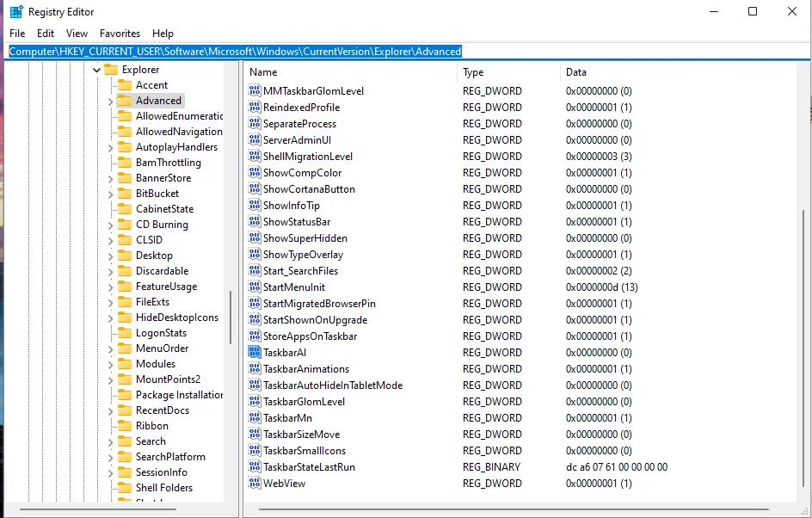Click the values pane horizontal scrollbar
The width and height of the screenshot is (812, 518).
coord(514,509)
